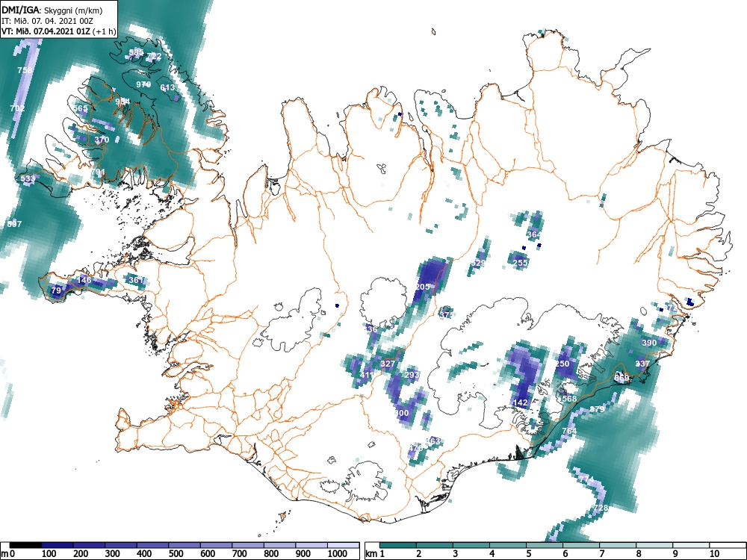Select the dark navy 100–200 m legend swatch

[58, 545]
